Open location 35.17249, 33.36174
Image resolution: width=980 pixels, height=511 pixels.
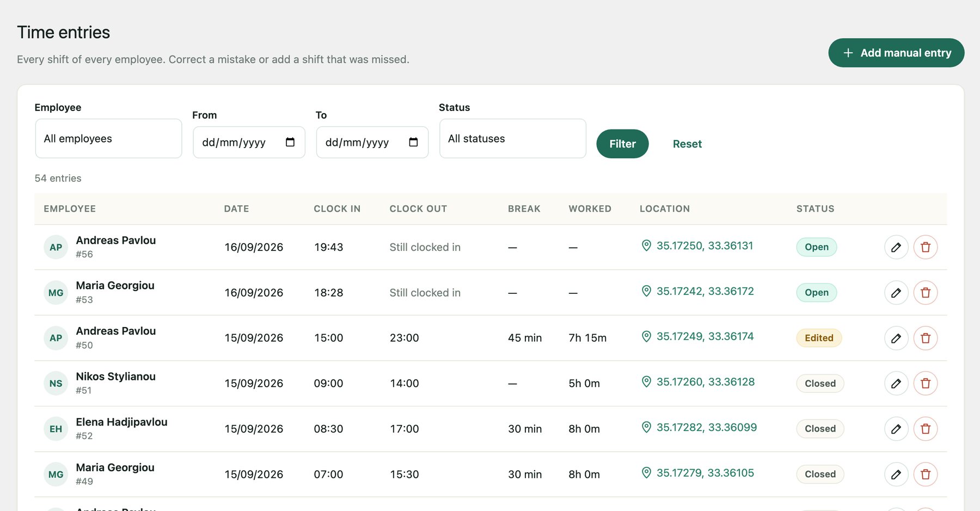tap(698, 337)
